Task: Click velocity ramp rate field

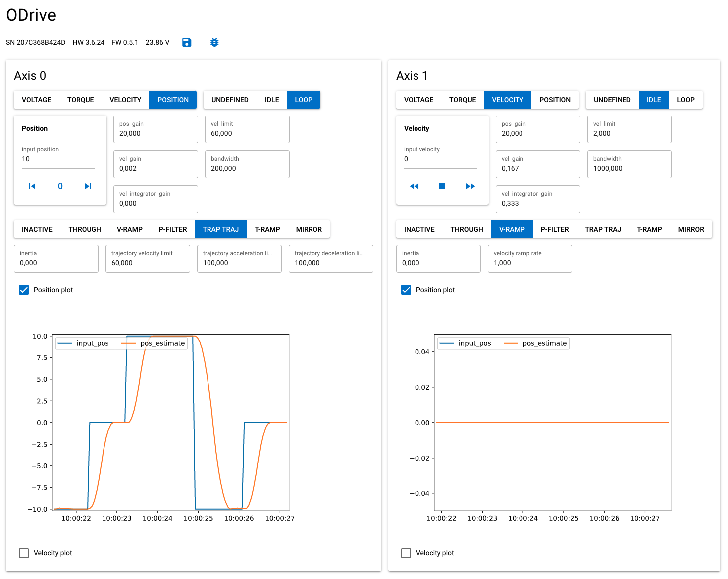Action: 530,259
